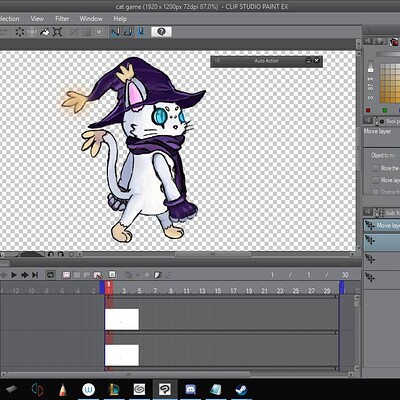Viewport: 400px width, 400px height.
Task: Collapse the color panel arrow
Action: pyautogui.click(x=368, y=41)
